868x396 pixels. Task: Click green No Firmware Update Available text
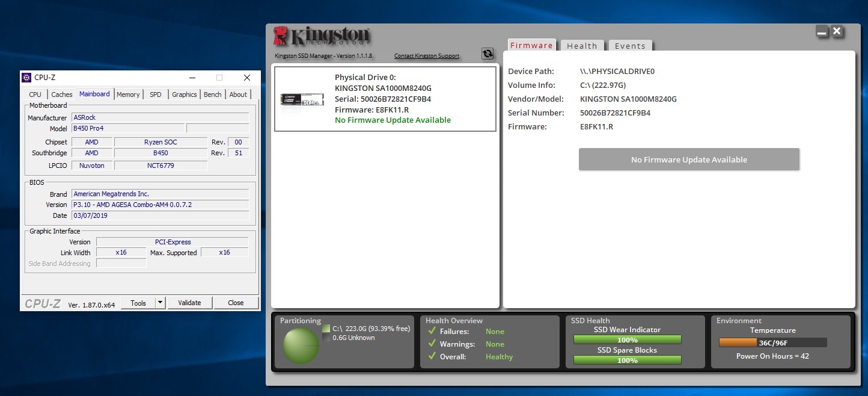393,120
